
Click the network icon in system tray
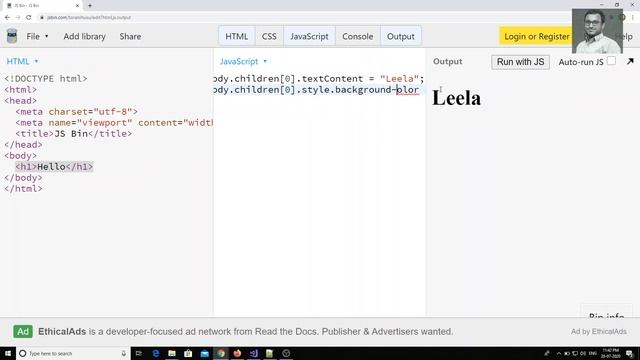click(575, 353)
